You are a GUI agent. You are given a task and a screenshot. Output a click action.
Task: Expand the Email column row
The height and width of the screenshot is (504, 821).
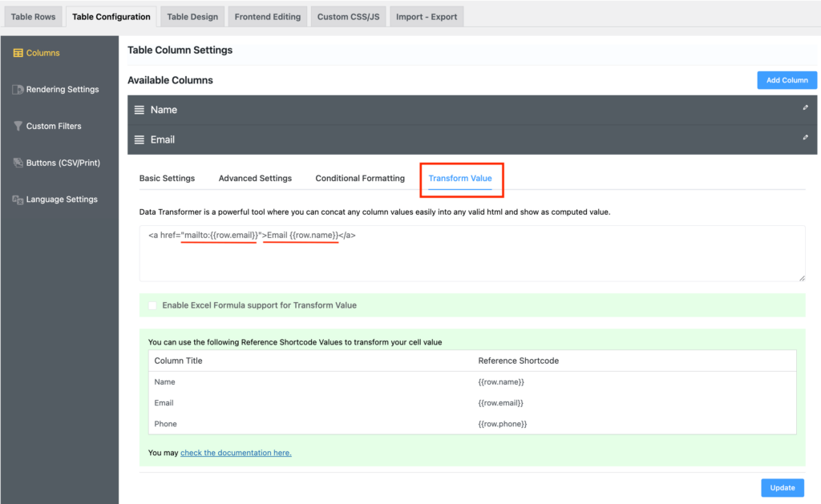[x=471, y=139]
